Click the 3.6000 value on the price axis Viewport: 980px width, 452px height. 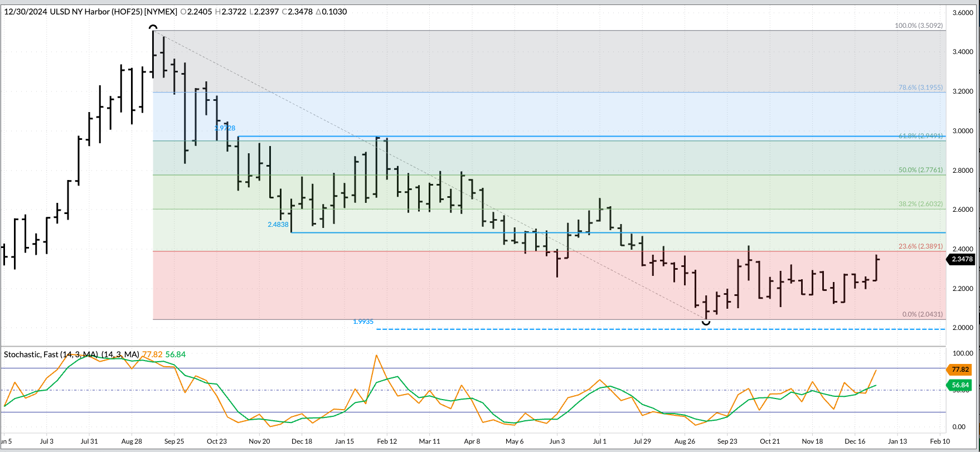[x=962, y=13]
